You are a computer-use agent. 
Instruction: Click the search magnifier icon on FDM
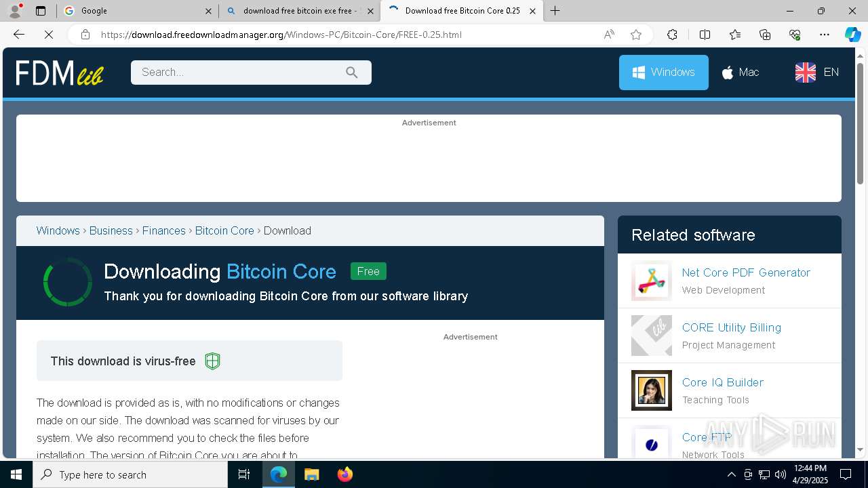coord(351,73)
